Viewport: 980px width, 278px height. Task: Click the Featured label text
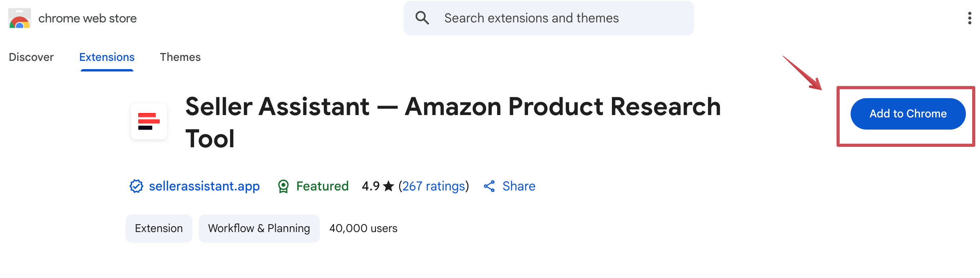coord(322,186)
